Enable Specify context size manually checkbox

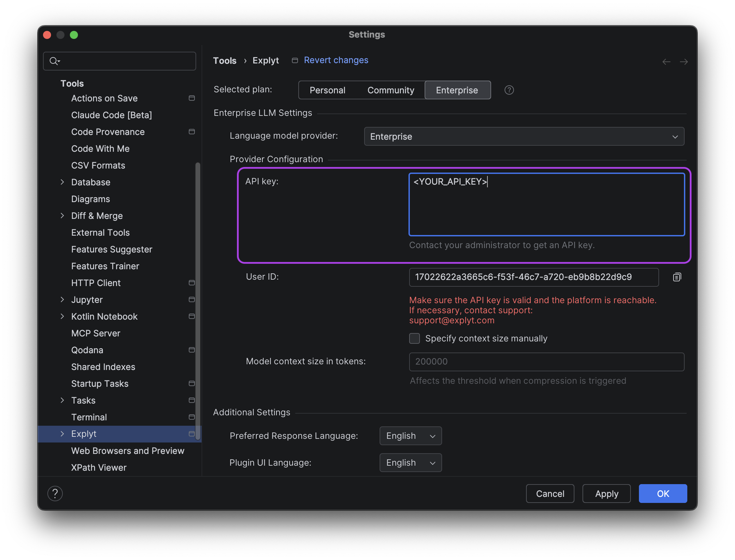click(415, 338)
